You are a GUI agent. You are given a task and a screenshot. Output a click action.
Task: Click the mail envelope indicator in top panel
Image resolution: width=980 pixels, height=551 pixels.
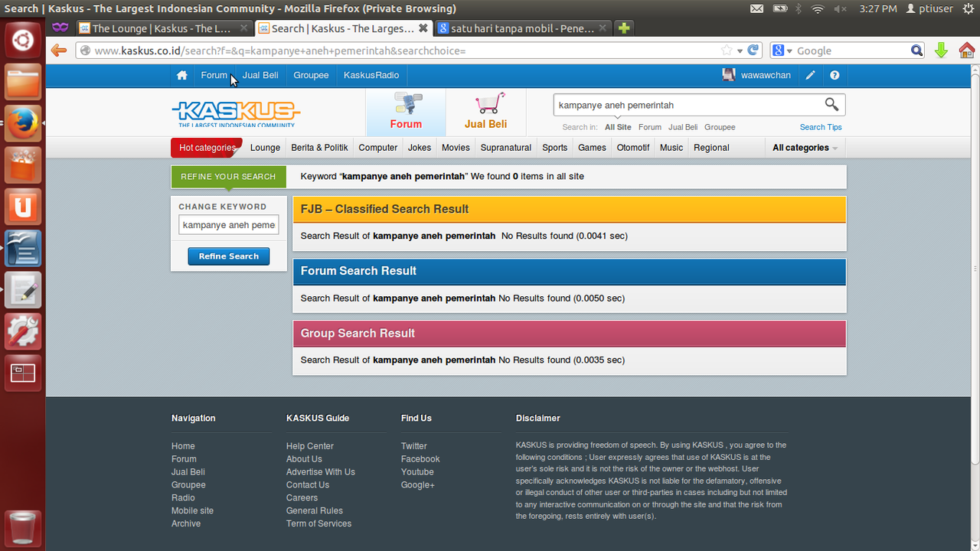pos(756,8)
